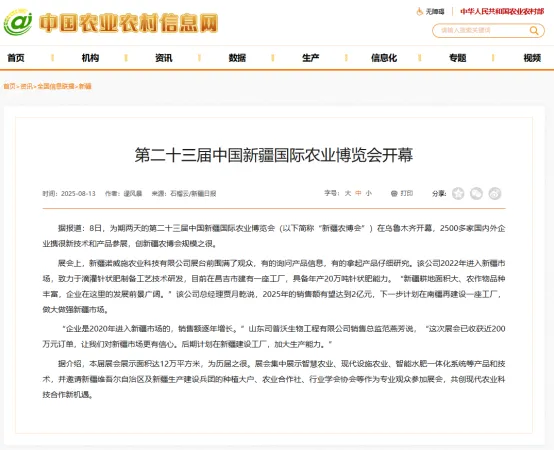Share via the QQ Zone star icon
The image size is (554, 450).
[x=458, y=193]
